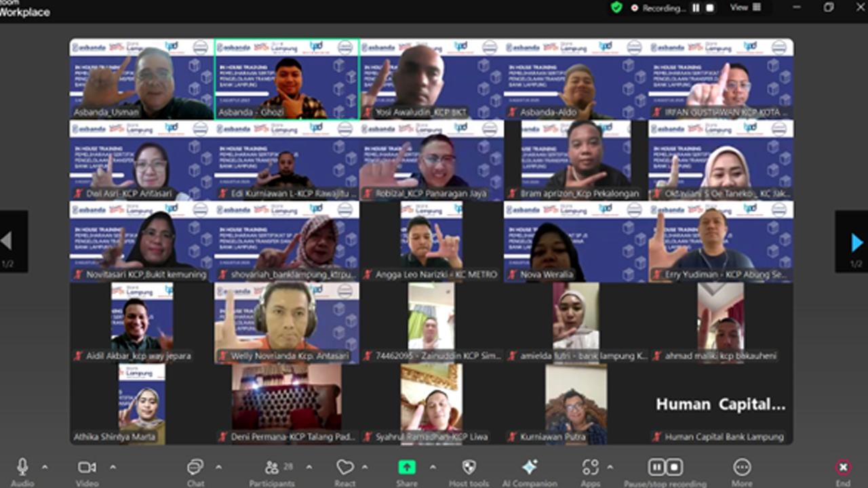868x488 pixels.
Task: Click the More options ellipsis icon
Action: click(x=742, y=467)
